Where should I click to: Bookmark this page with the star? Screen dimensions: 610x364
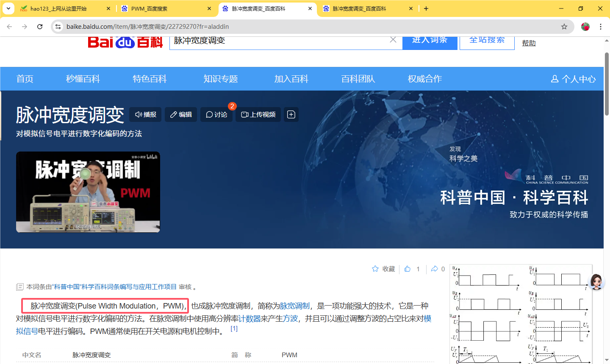tap(564, 26)
